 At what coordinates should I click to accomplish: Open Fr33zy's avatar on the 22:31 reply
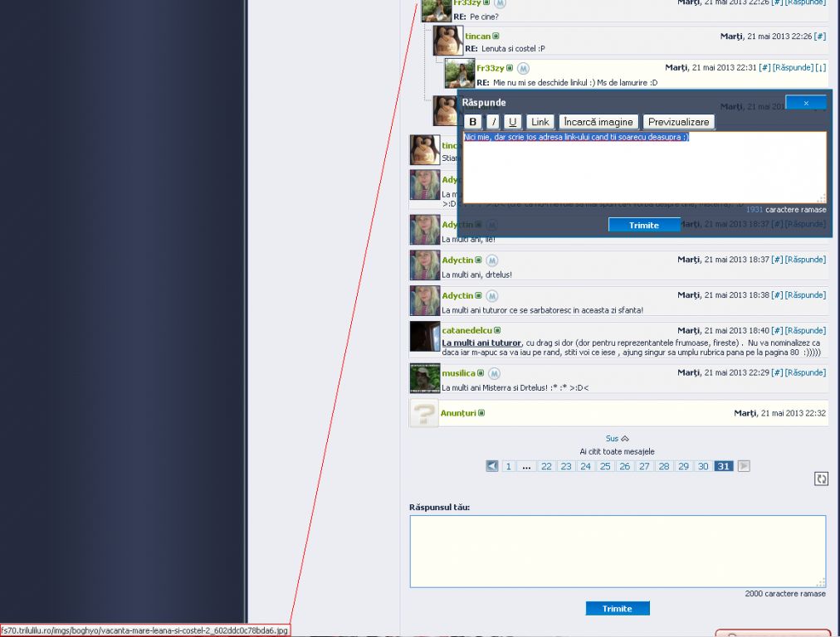click(460, 73)
